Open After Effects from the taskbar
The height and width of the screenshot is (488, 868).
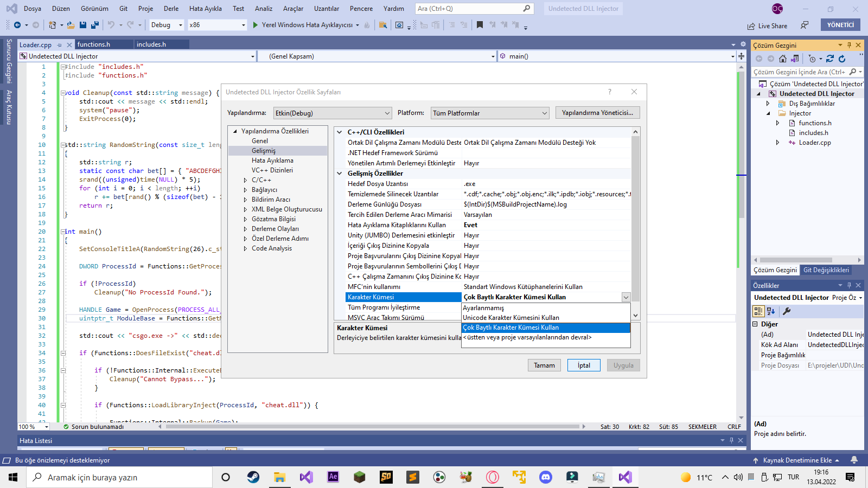(x=333, y=477)
